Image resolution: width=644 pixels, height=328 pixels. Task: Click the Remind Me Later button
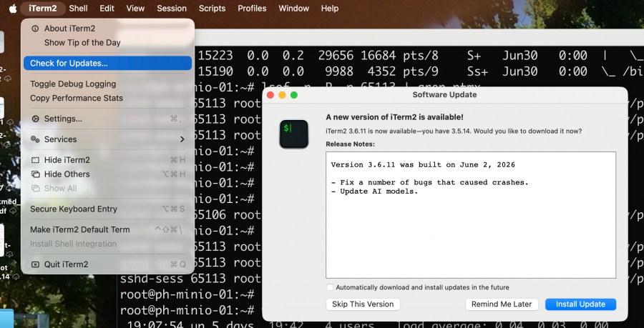click(502, 304)
